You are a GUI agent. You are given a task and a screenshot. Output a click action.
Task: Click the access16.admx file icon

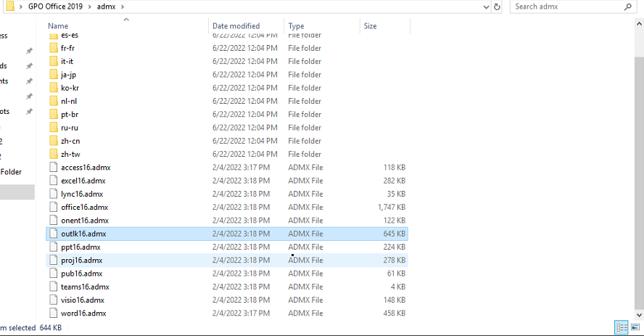pyautogui.click(x=54, y=167)
